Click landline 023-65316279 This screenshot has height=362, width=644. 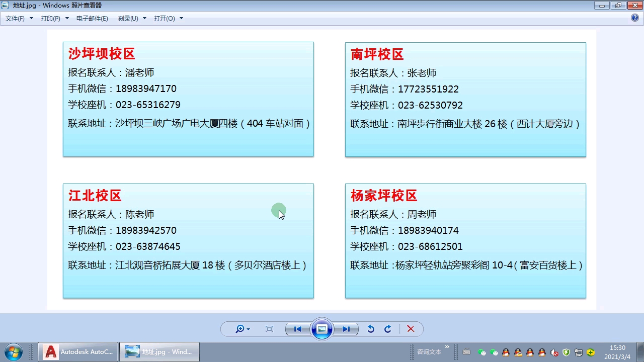[x=148, y=105]
